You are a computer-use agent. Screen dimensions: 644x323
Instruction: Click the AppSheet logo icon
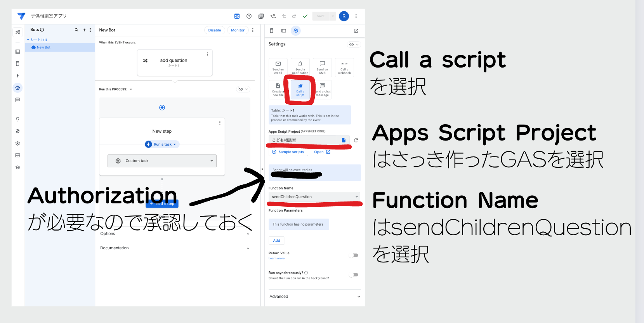[x=21, y=16]
